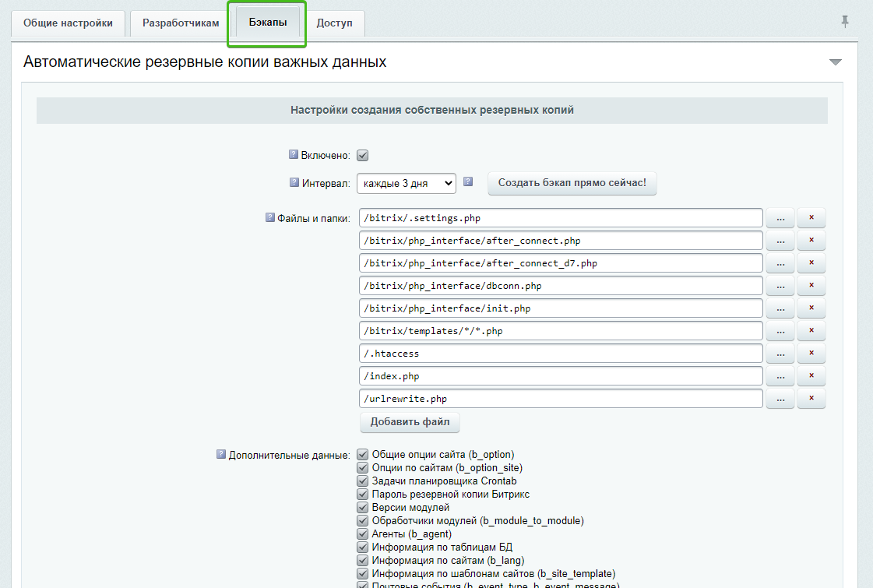Click help icon beside Файлы и папки
This screenshot has height=588, width=873.
(x=270, y=218)
